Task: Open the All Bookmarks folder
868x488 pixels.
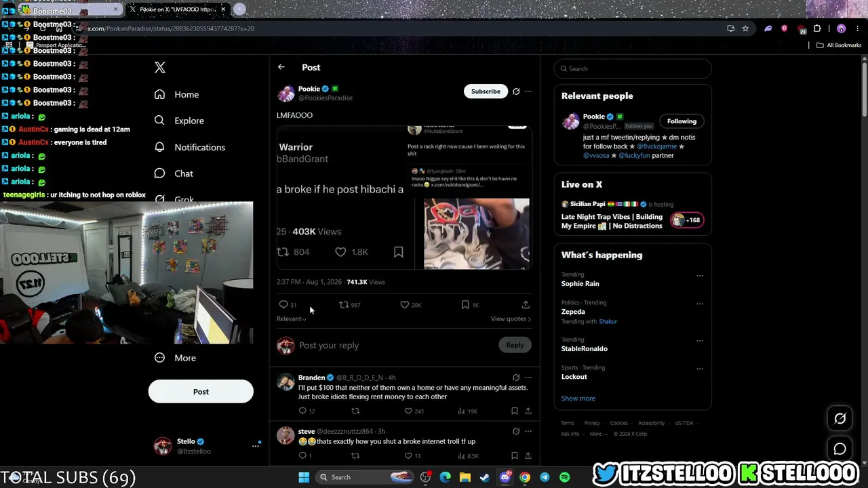Action: (x=839, y=45)
